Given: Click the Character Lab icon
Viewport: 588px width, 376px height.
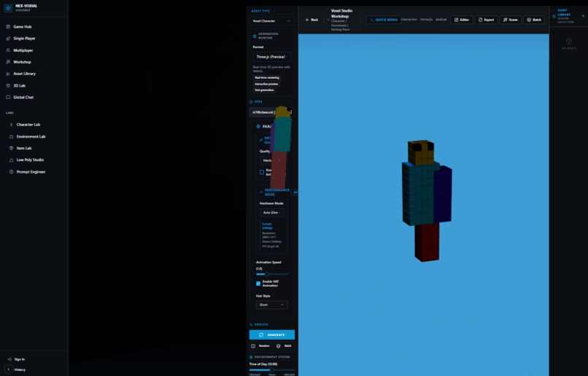Looking at the screenshot, I should pos(11,125).
